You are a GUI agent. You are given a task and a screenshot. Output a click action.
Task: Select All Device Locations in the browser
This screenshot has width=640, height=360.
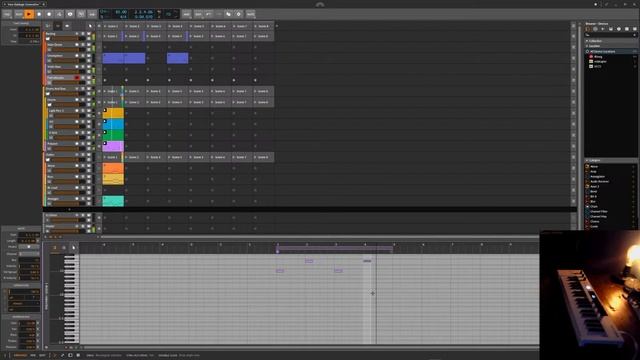[611, 51]
